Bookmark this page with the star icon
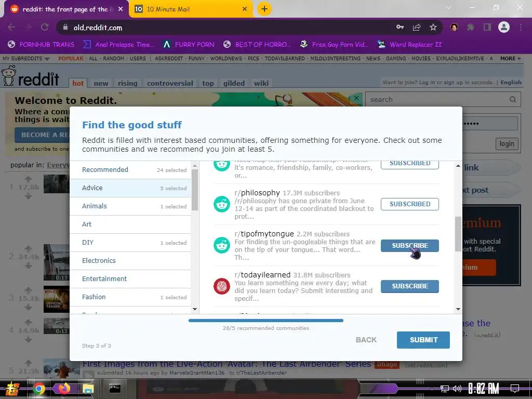The image size is (532, 399). (433, 28)
